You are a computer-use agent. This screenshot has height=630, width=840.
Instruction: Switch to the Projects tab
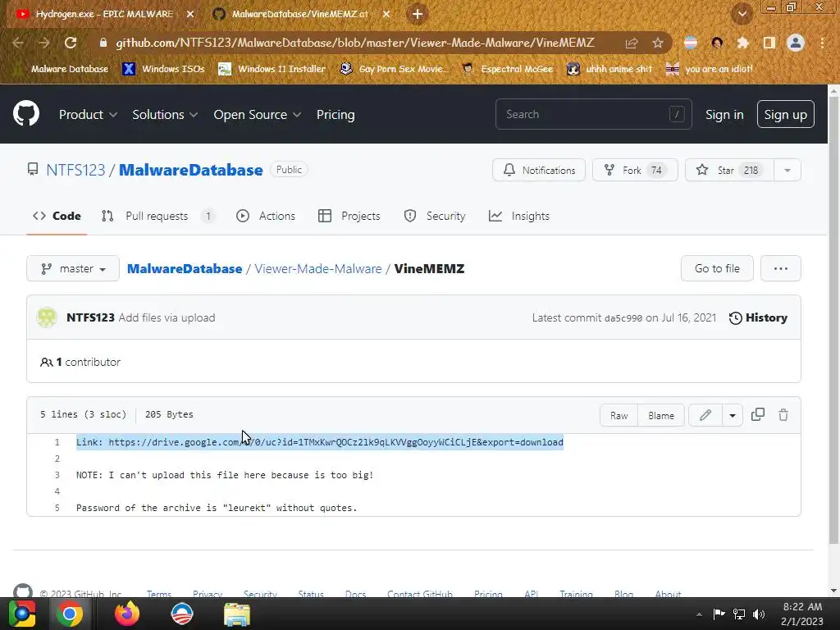[349, 216]
